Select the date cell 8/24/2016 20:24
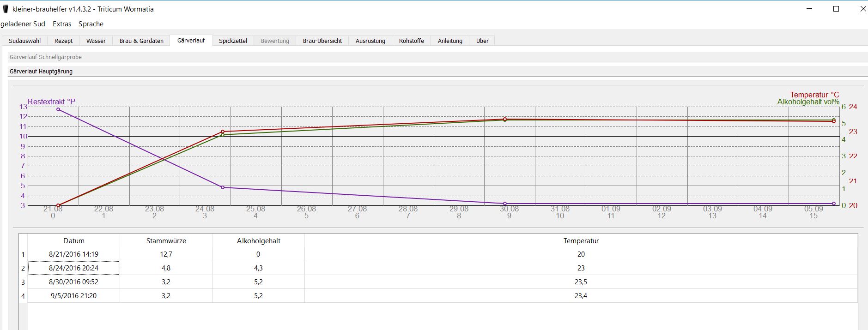Image resolution: width=868 pixels, height=330 pixels. (74, 268)
